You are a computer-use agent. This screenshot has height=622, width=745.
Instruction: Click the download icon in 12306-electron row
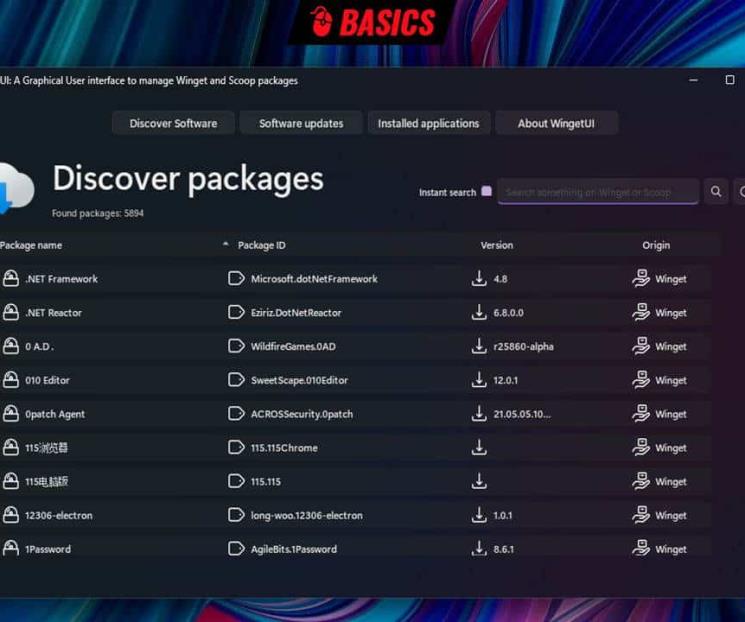tap(479, 515)
